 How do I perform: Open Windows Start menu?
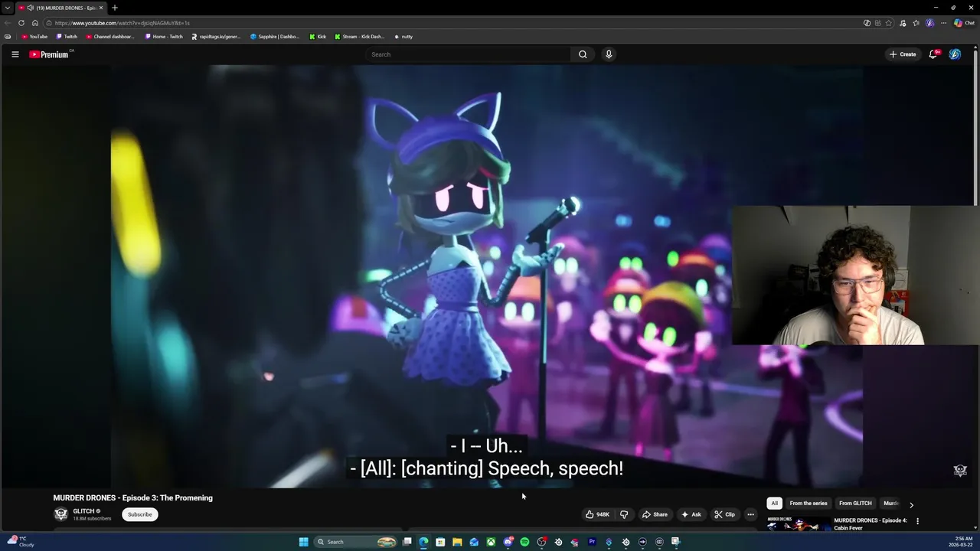coord(304,542)
